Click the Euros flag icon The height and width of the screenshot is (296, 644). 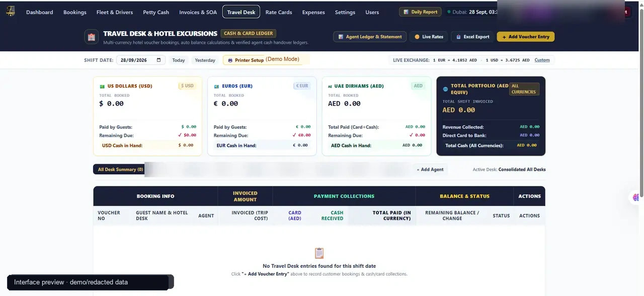click(x=217, y=86)
